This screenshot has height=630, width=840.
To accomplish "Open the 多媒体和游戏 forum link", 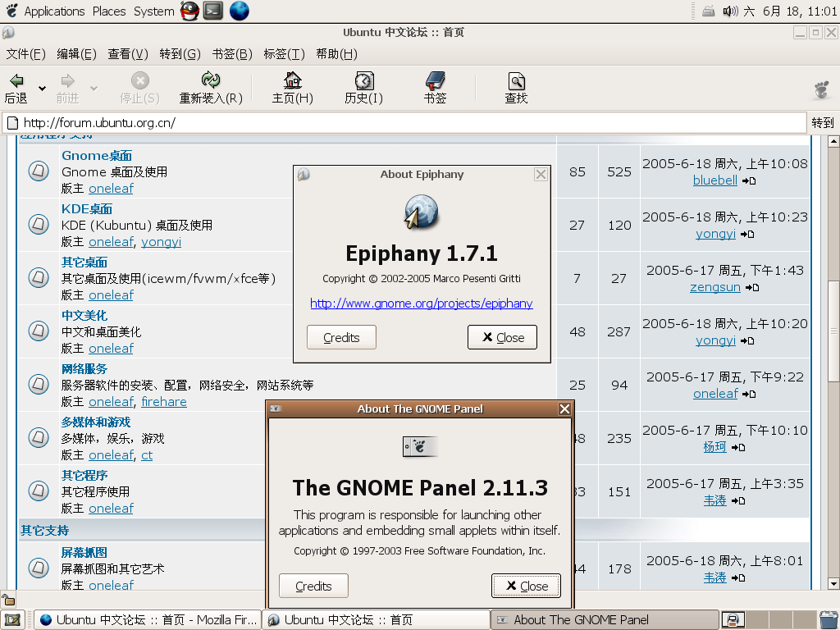I will click(x=96, y=422).
